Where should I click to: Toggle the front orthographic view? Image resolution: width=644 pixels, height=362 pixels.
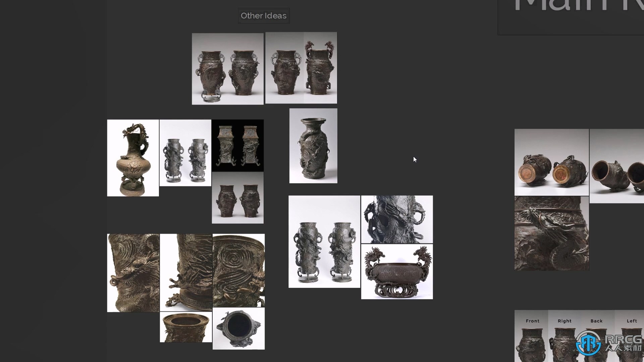[x=532, y=321]
